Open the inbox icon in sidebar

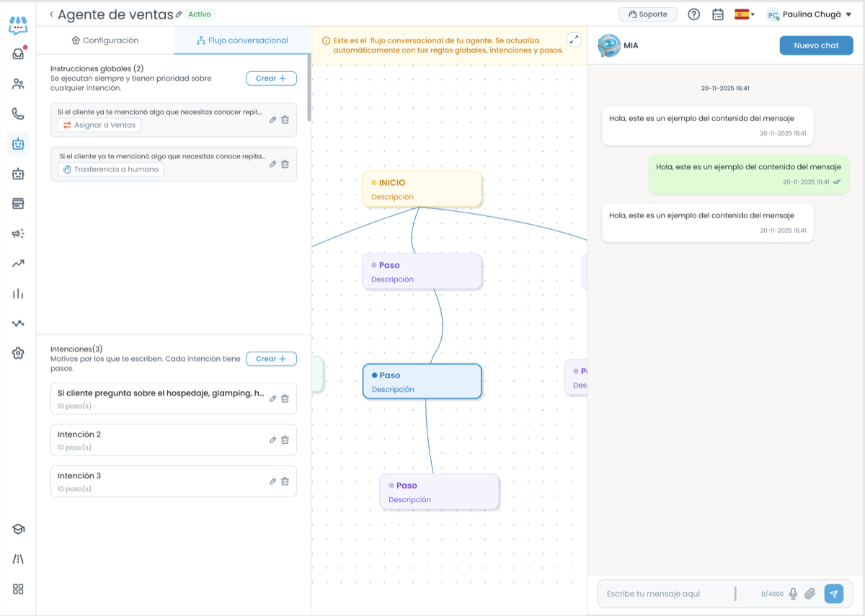(x=18, y=53)
